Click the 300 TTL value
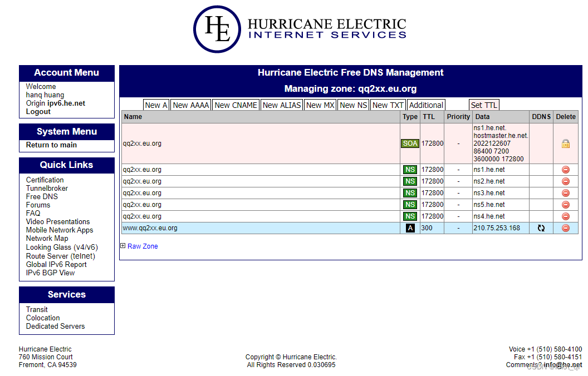This screenshot has width=588, height=376. [427, 228]
